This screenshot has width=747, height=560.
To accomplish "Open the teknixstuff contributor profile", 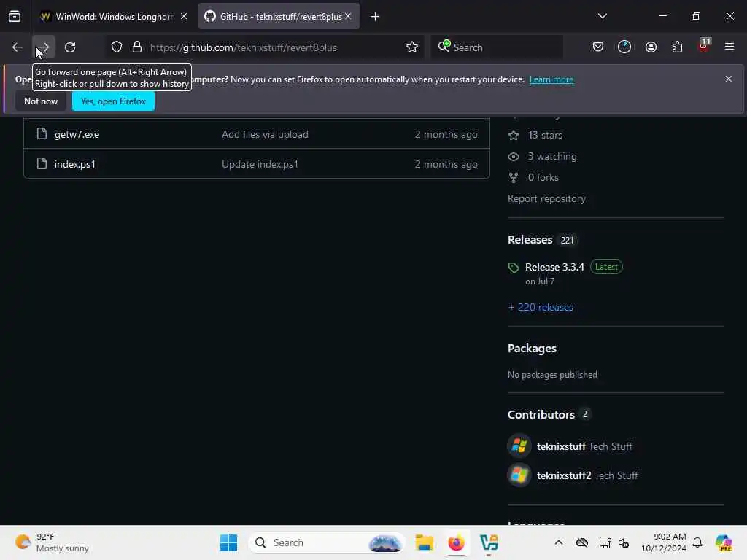I will point(561,447).
